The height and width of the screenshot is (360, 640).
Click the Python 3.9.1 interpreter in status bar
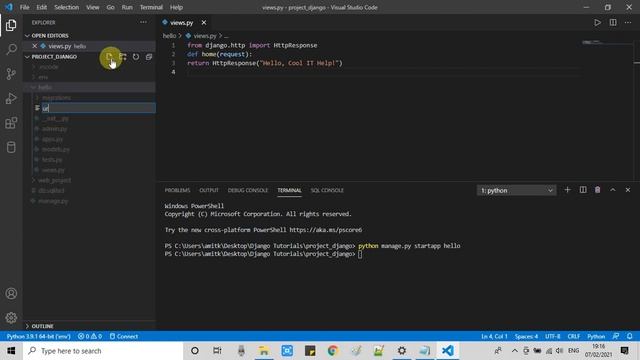pyautogui.click(x=38, y=336)
